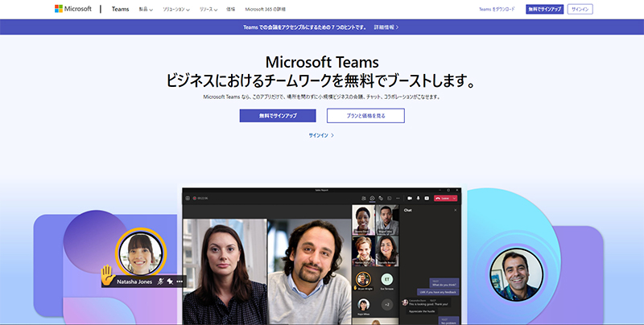Click the Chat panel heading

pos(408,210)
